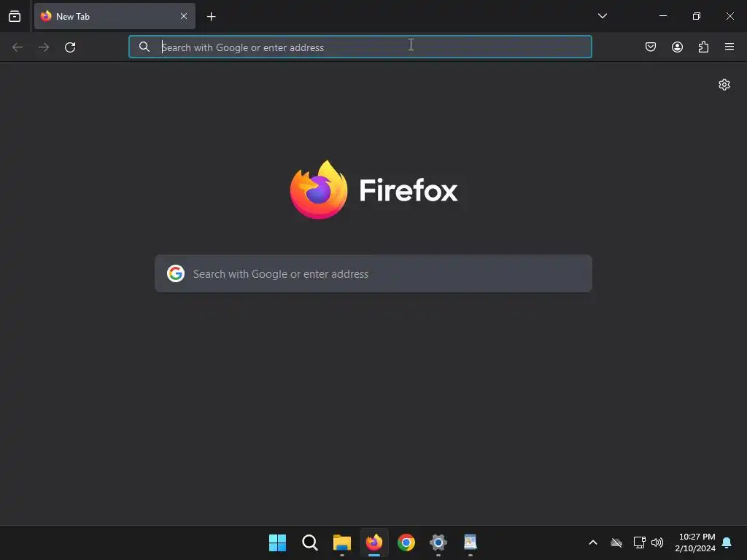Open Windows taskbar Search
Screen dimensions: 747x560
point(309,542)
